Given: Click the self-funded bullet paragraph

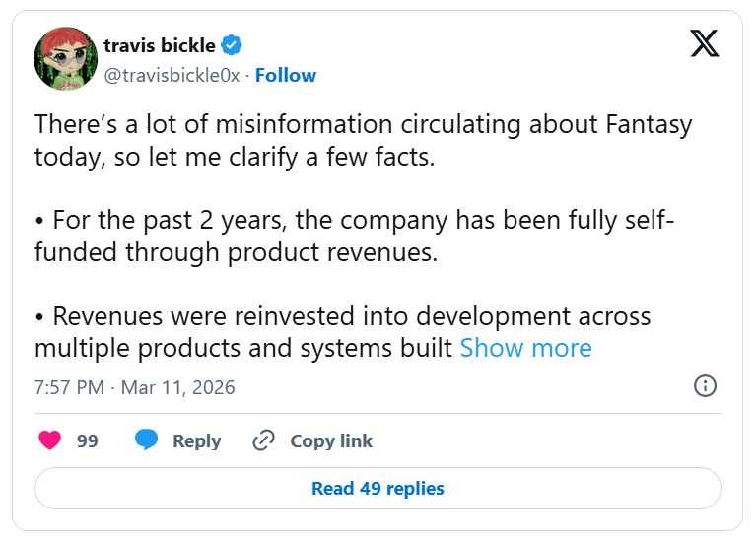Looking at the screenshot, I should click(354, 235).
